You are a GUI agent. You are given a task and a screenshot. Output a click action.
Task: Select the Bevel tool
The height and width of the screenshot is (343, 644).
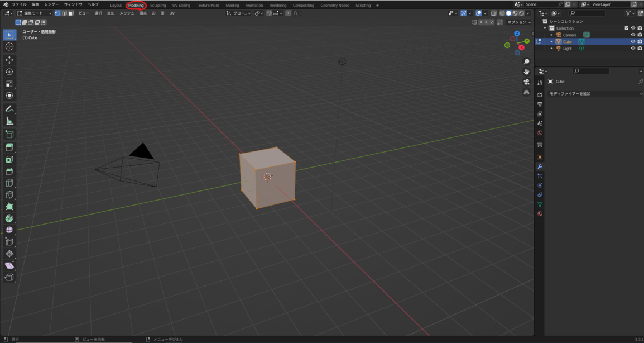(x=9, y=171)
